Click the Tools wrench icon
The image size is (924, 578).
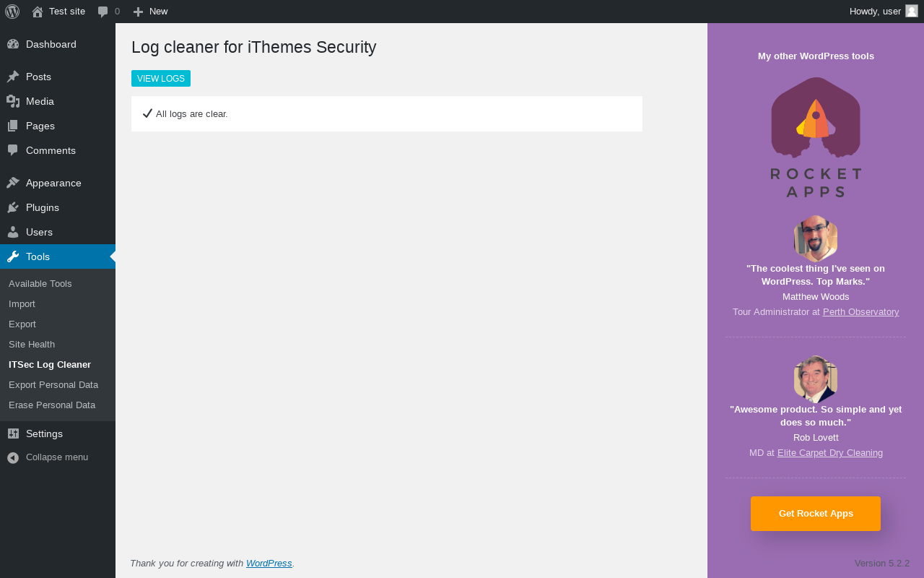pos(13,256)
